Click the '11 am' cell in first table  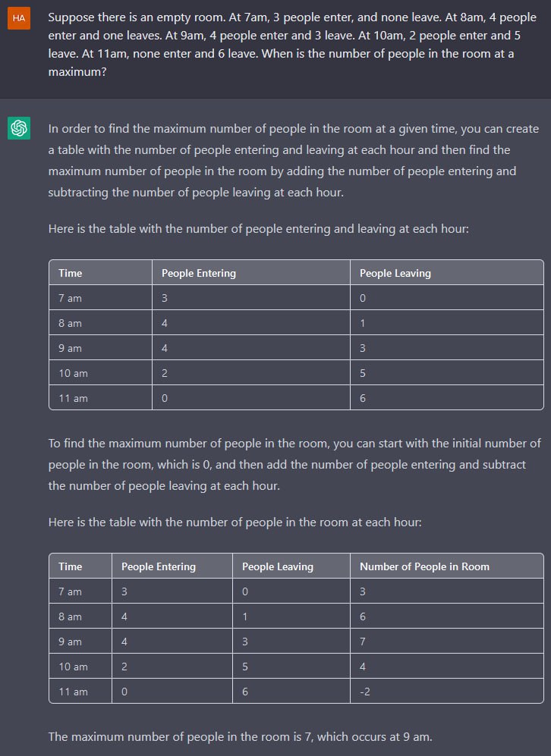(100, 398)
